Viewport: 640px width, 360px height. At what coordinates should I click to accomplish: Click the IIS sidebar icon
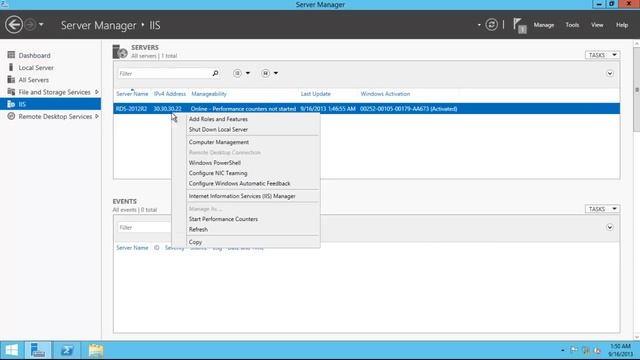tap(11, 104)
